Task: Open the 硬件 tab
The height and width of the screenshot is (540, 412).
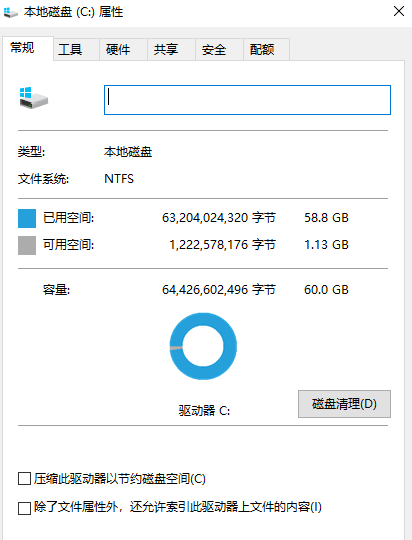Action: point(124,49)
